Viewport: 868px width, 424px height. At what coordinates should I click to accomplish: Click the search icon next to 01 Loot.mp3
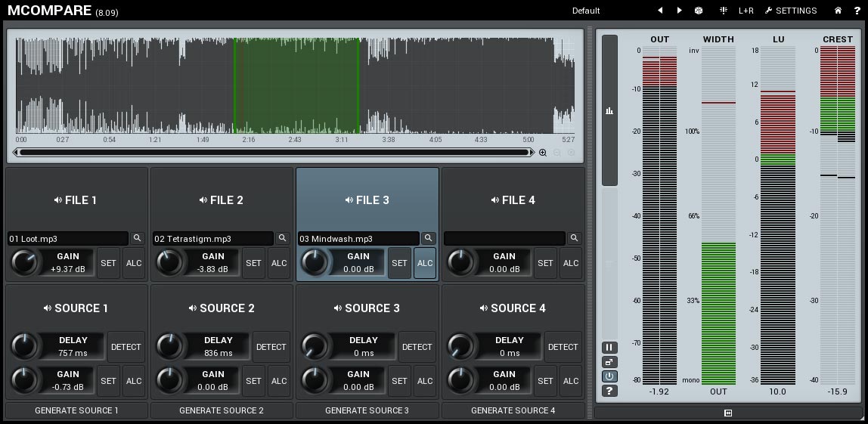tap(137, 238)
